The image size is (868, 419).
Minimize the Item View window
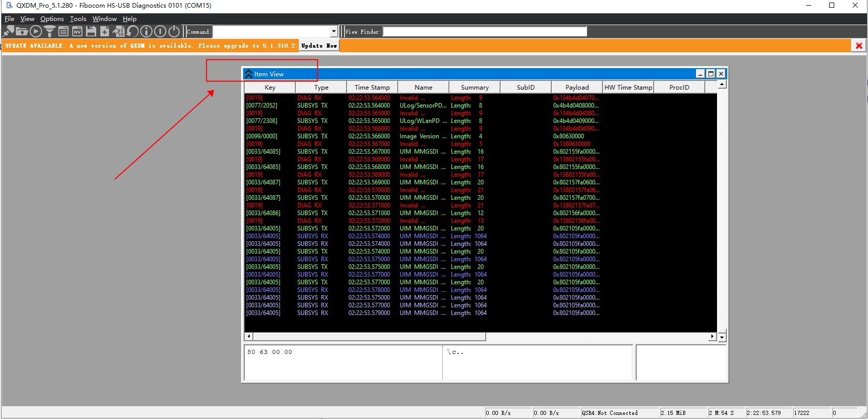(700, 74)
